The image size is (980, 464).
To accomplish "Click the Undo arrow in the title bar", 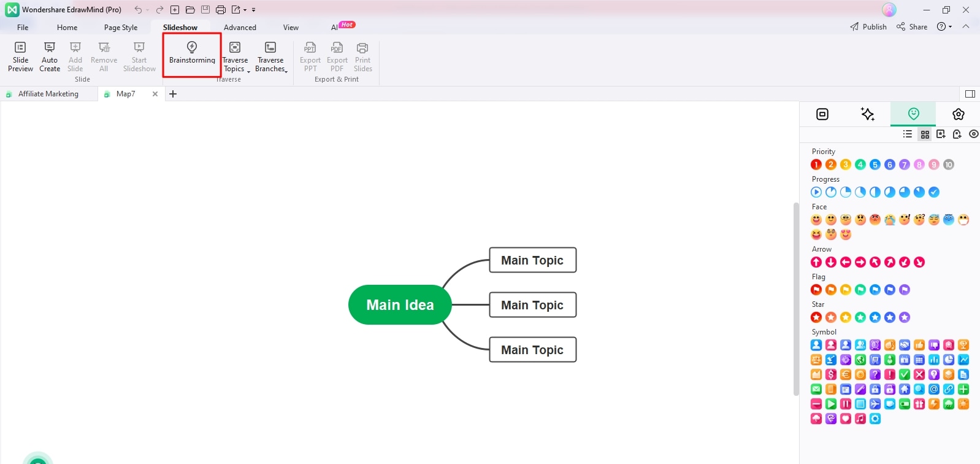I will pos(138,10).
